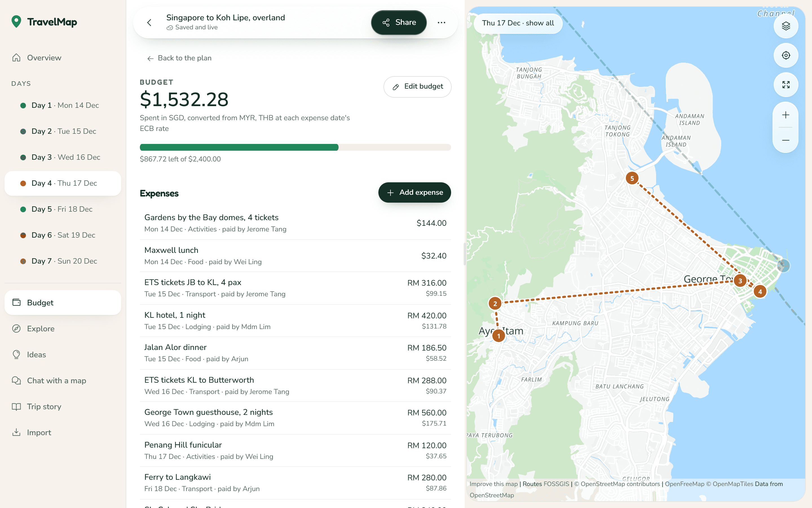This screenshot has height=508, width=812.
Task: Select Day 4 Thu 17 Dec
Action: pos(63,183)
